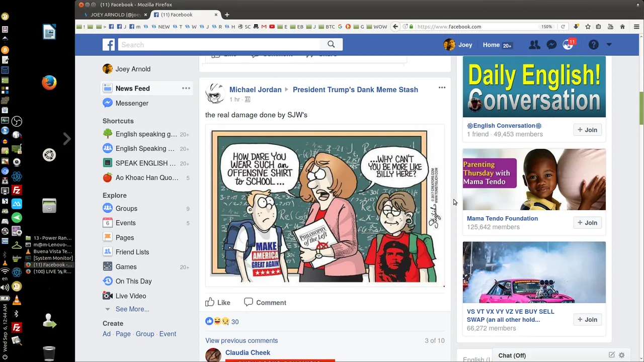Join the VS VT VX buy sell group
This screenshot has height=362, width=644.
pos(587,320)
